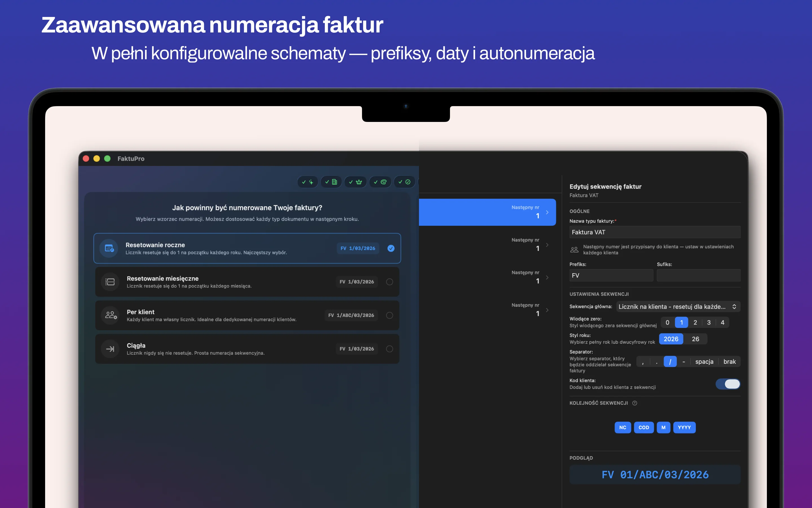The width and height of the screenshot is (812, 508).
Task: Pick the spacja separator option
Action: [x=704, y=362]
